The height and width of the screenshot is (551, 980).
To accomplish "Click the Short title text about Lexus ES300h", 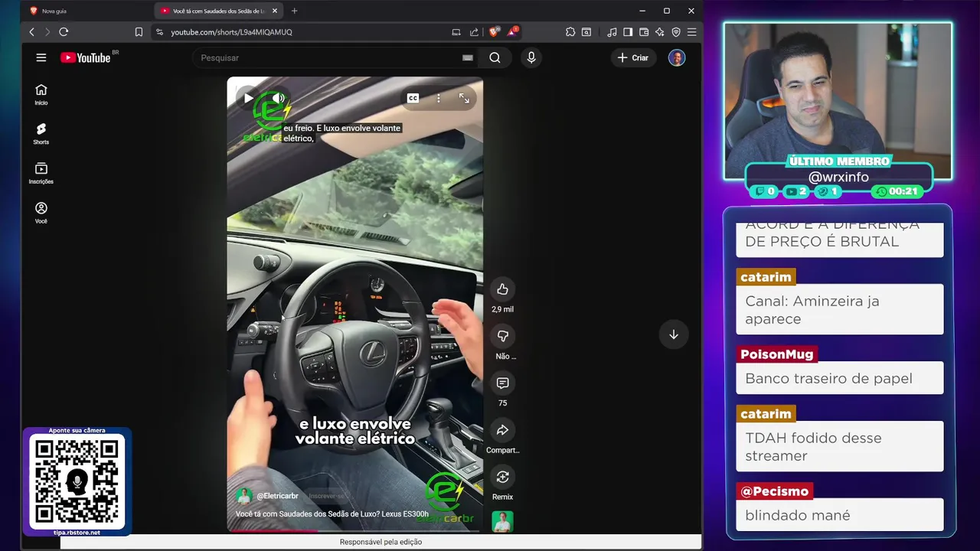I will tap(332, 514).
